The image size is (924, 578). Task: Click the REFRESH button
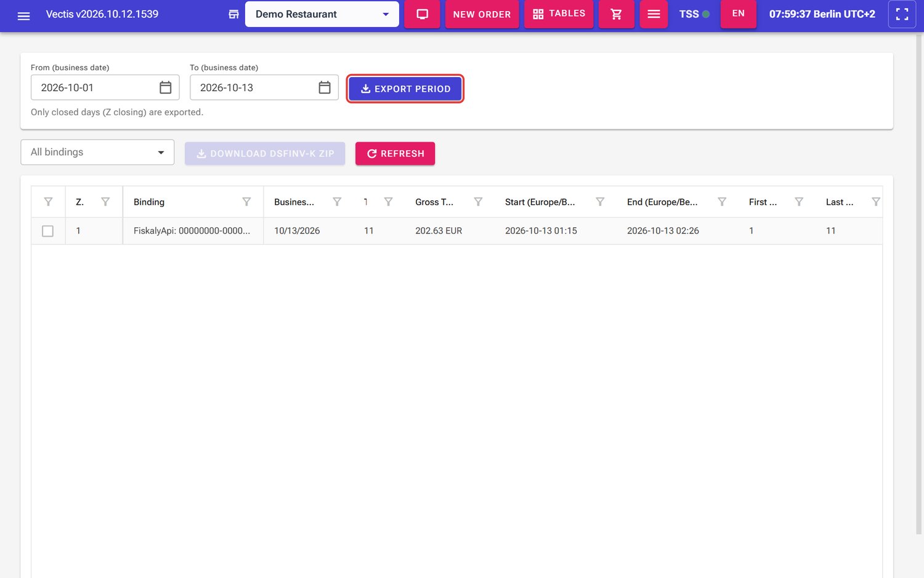395,153
